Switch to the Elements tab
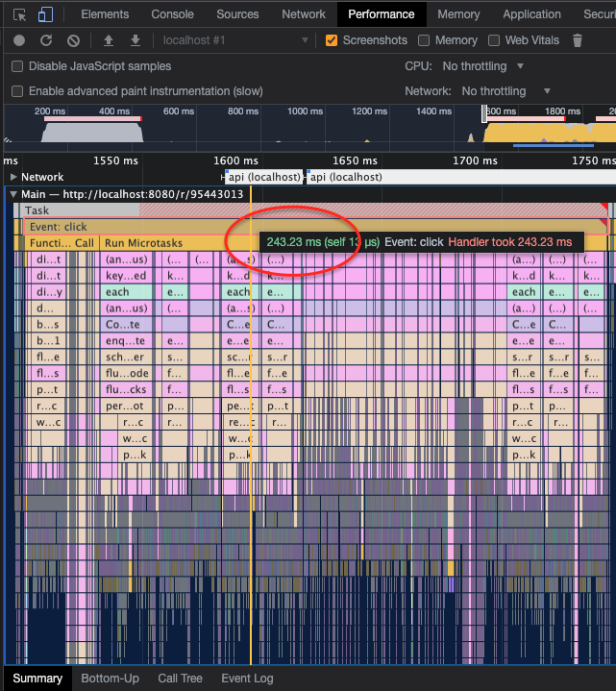This screenshot has height=691, width=616. pos(105,14)
